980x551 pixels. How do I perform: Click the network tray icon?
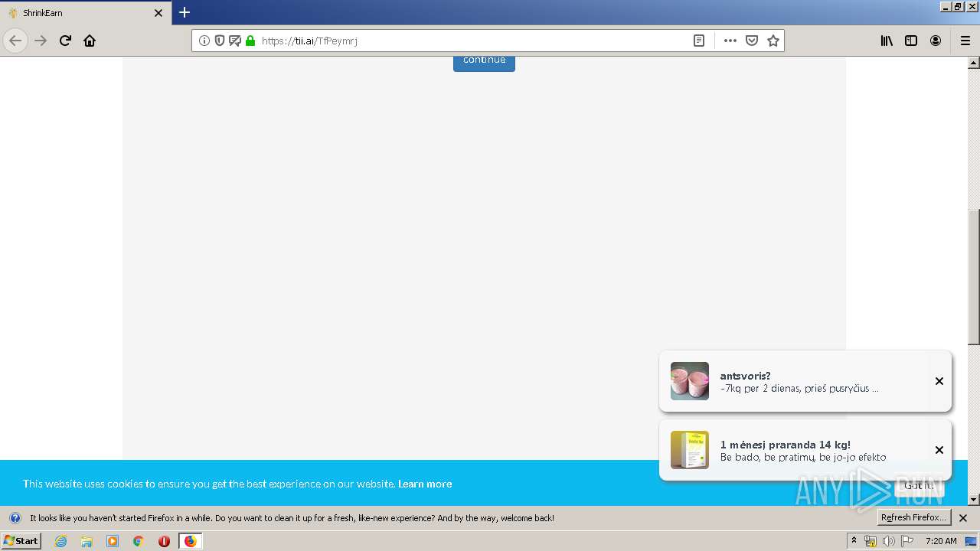[871, 541]
